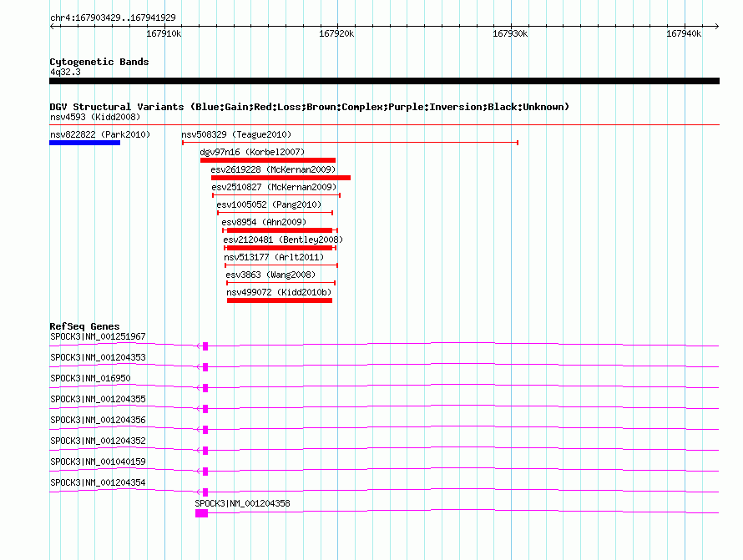The image size is (743, 560).
Task: Click transcript SPOCK3|NM_001204358 label
Action: coord(242,503)
